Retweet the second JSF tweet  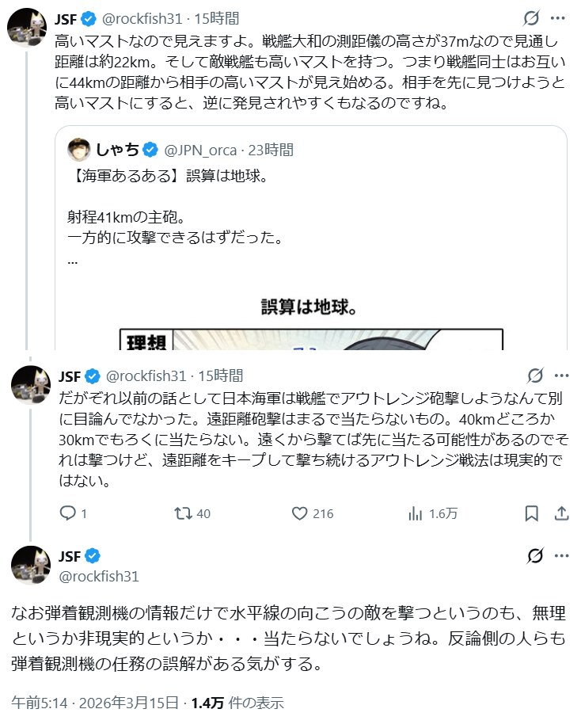pos(184,514)
